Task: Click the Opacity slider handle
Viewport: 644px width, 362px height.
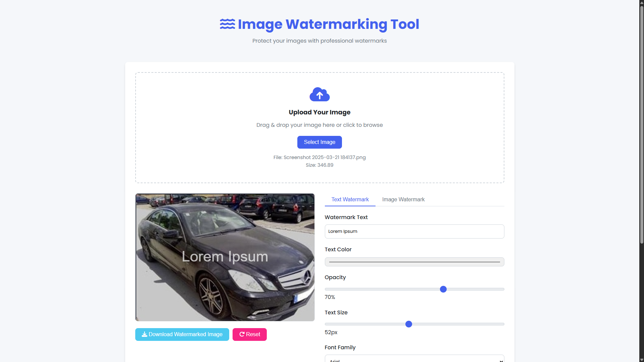Action: point(443,289)
